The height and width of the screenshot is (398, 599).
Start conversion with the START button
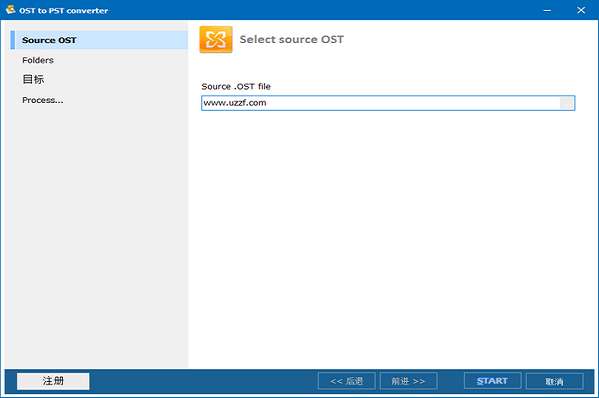pyautogui.click(x=492, y=381)
